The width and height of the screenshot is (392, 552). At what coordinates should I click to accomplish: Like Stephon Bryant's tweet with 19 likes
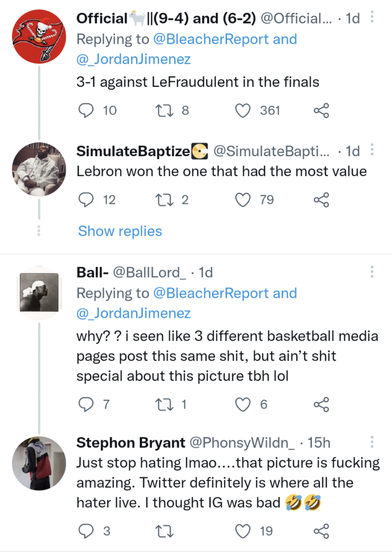[x=243, y=531]
